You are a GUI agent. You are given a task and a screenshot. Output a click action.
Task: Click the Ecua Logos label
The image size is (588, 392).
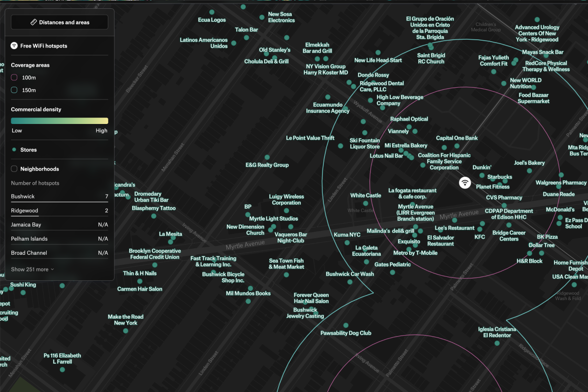[x=212, y=20]
